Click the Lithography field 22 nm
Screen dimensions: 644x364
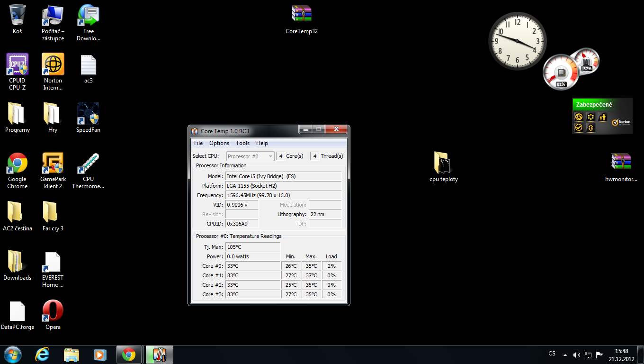[x=325, y=214]
